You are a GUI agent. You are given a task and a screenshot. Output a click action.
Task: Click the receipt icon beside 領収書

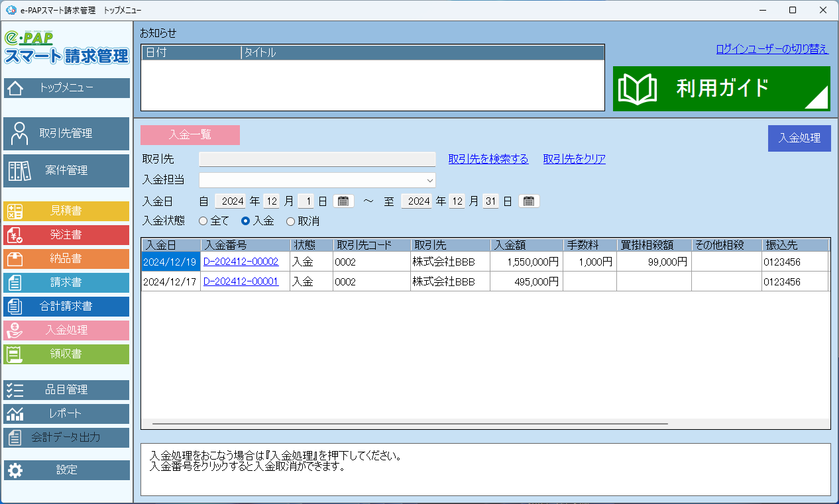coord(15,354)
